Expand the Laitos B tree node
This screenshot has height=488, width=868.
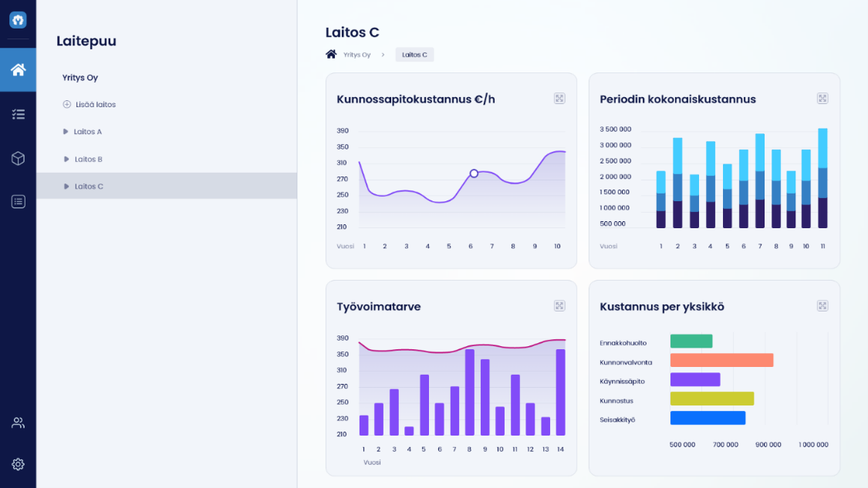[x=66, y=160]
